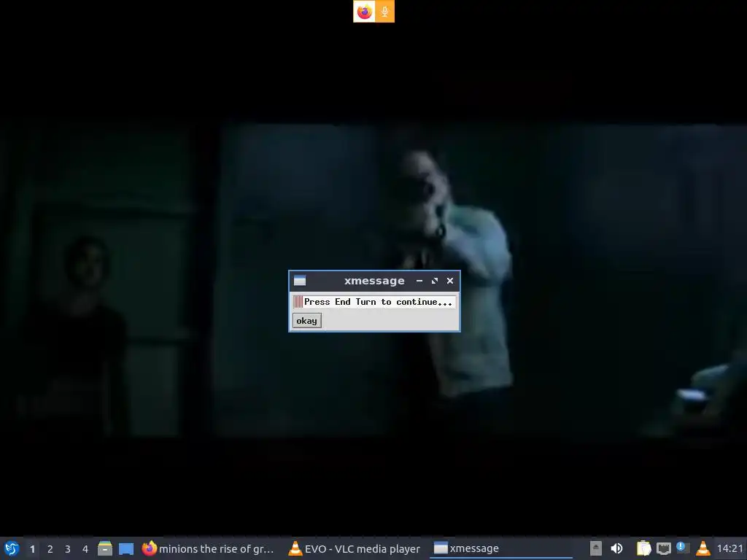
Task: Switch to virtual desktop 1
Action: click(x=32, y=549)
